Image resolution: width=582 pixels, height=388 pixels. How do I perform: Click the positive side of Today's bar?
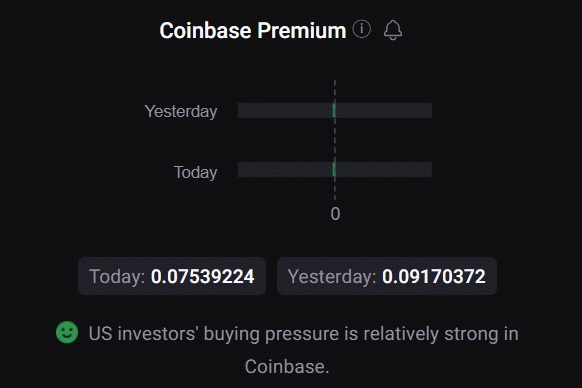384,170
